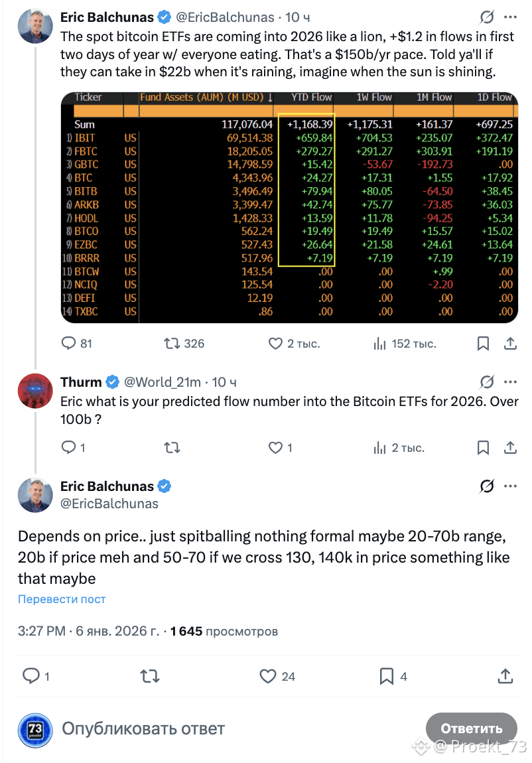Like Thurm's reply

tap(275, 448)
